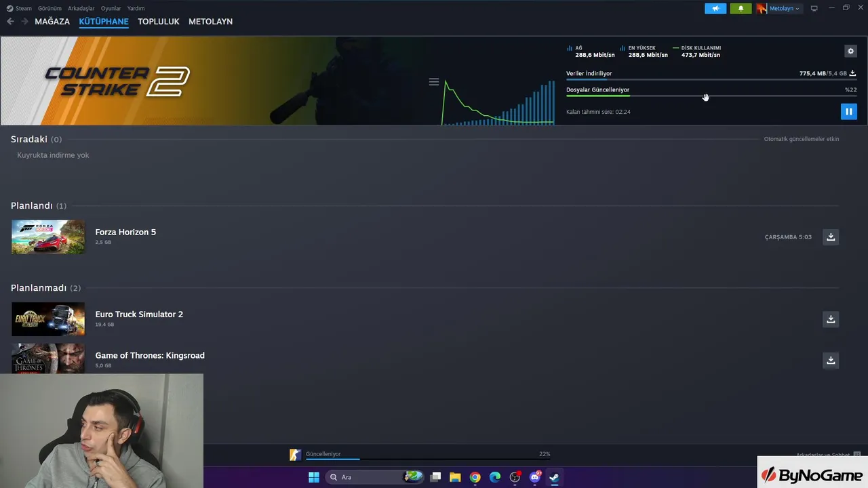
Task: Open the METOLAYN profile tab
Action: 210,22
